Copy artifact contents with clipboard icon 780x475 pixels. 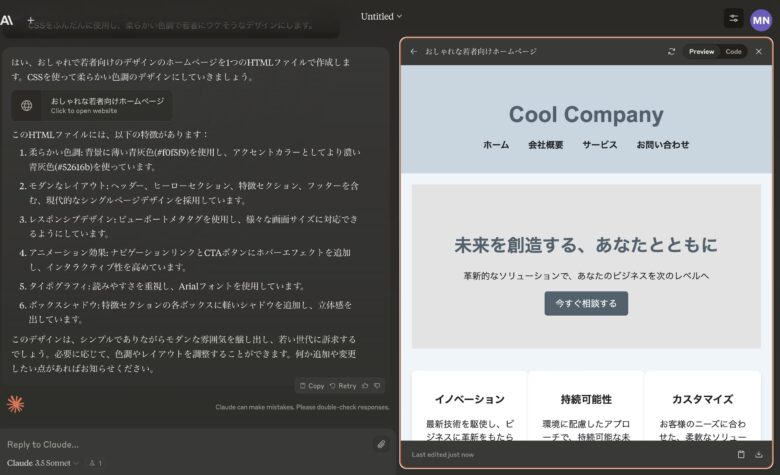741,454
